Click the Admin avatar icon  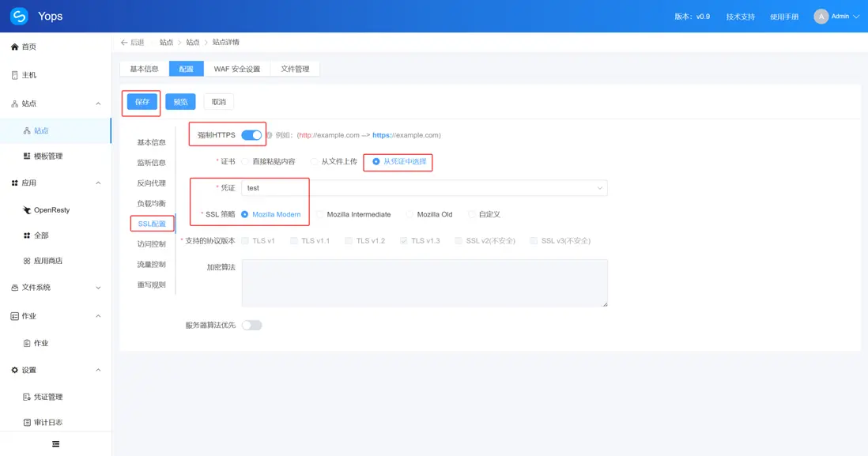pos(821,17)
